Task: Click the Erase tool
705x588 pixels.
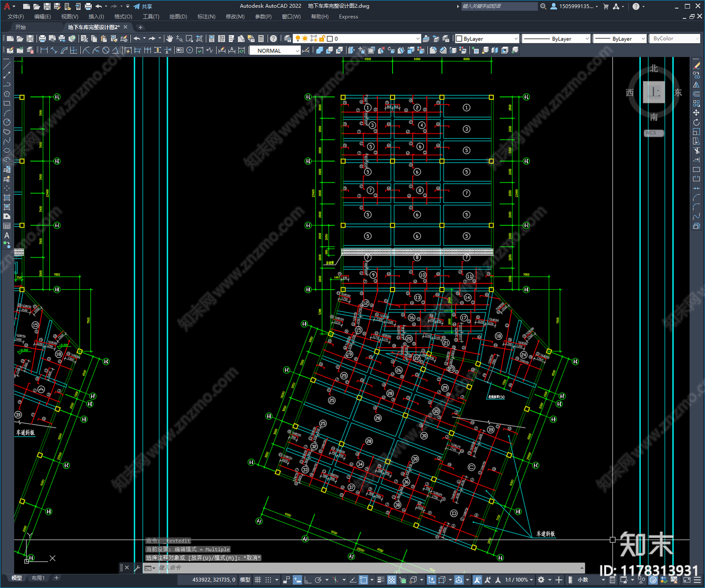Action: tap(696, 66)
